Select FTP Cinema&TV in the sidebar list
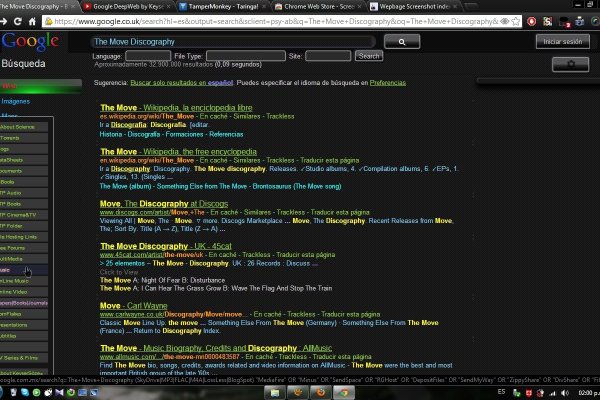Image resolution: width=600 pixels, height=400 pixels. tap(24, 215)
